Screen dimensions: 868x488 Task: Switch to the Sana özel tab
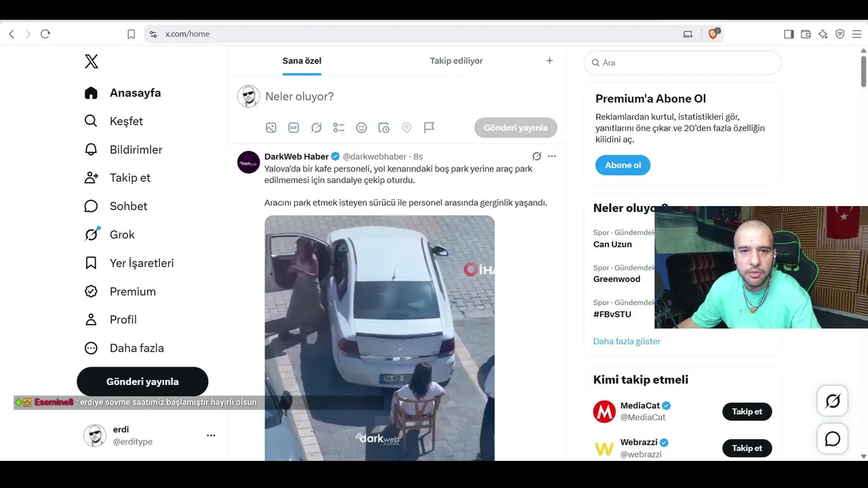coord(302,61)
